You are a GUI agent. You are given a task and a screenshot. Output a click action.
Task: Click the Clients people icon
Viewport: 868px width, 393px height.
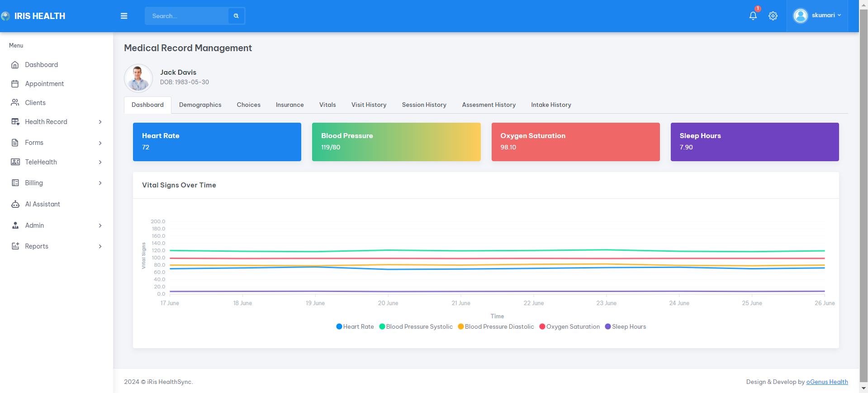pyautogui.click(x=15, y=103)
